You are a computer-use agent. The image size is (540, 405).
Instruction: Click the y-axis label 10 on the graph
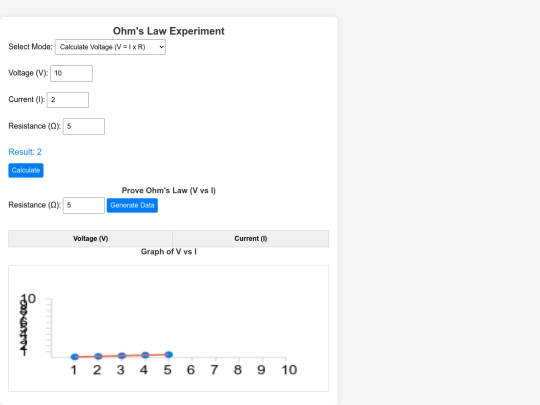coord(28,299)
